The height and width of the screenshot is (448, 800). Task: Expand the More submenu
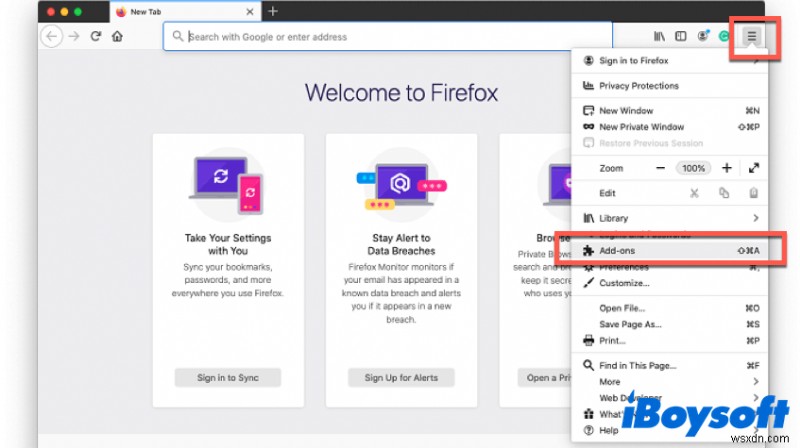(x=670, y=382)
